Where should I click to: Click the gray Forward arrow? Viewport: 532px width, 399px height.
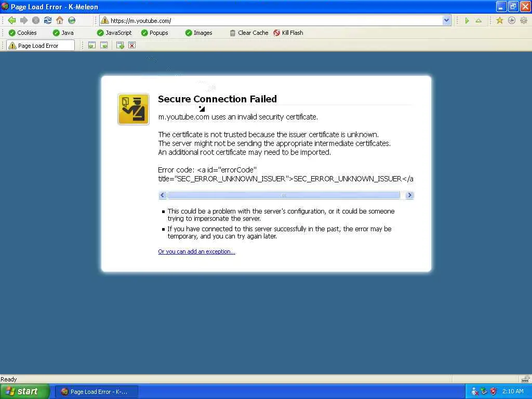pyautogui.click(x=24, y=20)
